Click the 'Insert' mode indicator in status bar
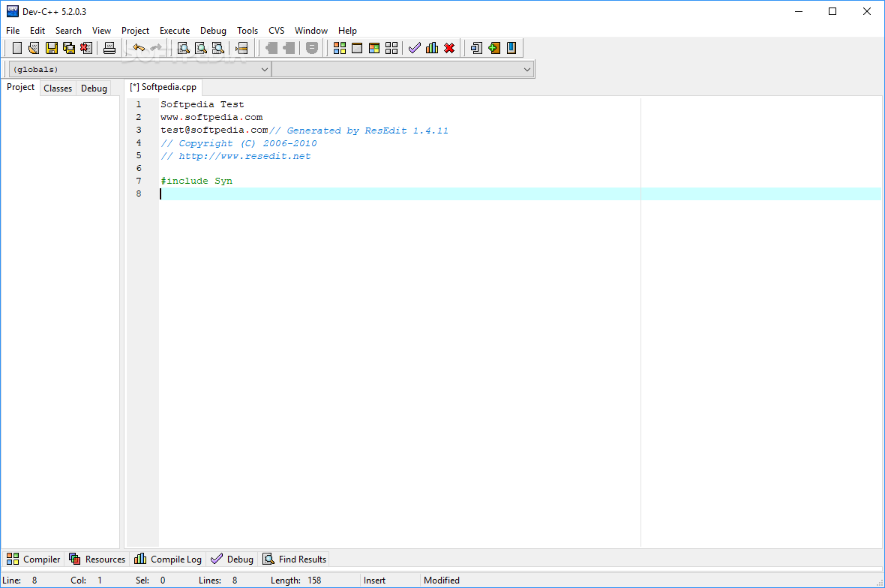The width and height of the screenshot is (885, 588). click(x=375, y=580)
